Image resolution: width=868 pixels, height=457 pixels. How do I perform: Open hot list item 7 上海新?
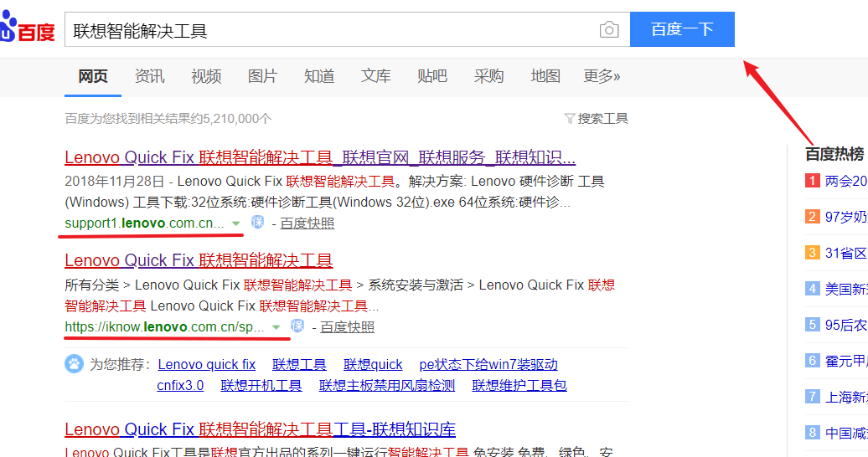tap(836, 397)
